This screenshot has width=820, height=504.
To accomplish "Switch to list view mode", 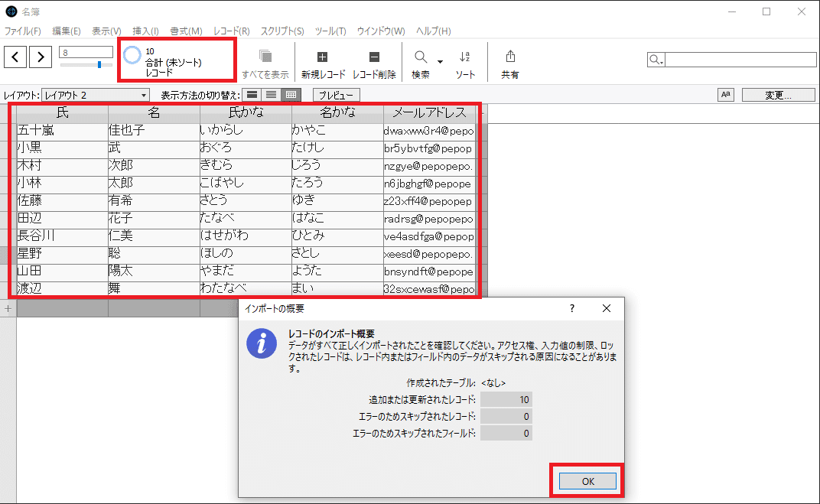I will [x=271, y=94].
